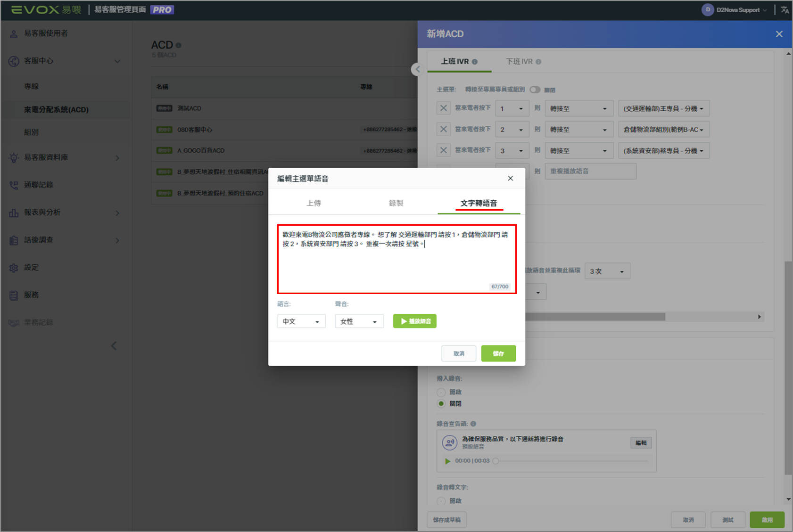Open the D2Nova Support account menu

click(734, 10)
